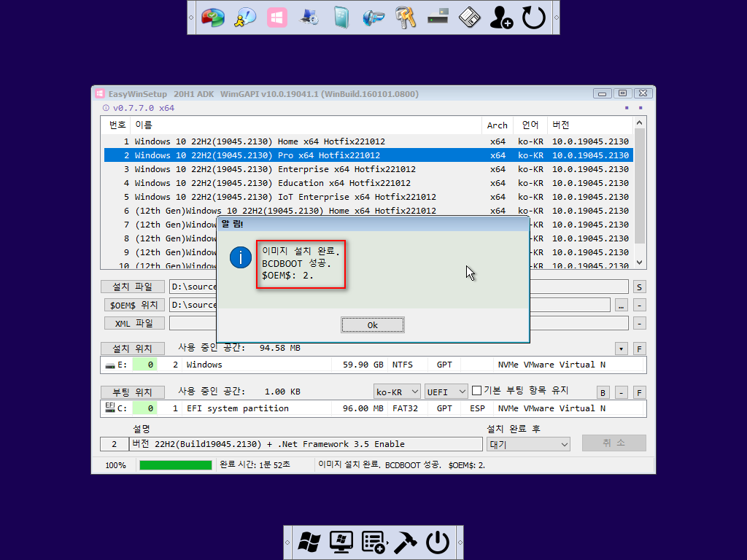Click the 설치 파일 button
The height and width of the screenshot is (560, 747).
click(x=133, y=287)
